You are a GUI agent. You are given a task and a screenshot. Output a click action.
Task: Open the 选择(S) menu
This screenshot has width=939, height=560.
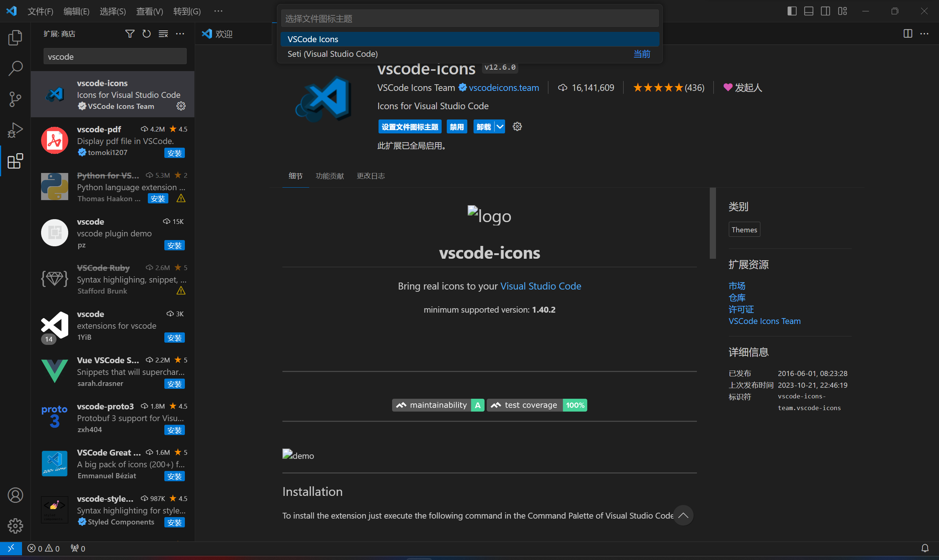pyautogui.click(x=113, y=11)
